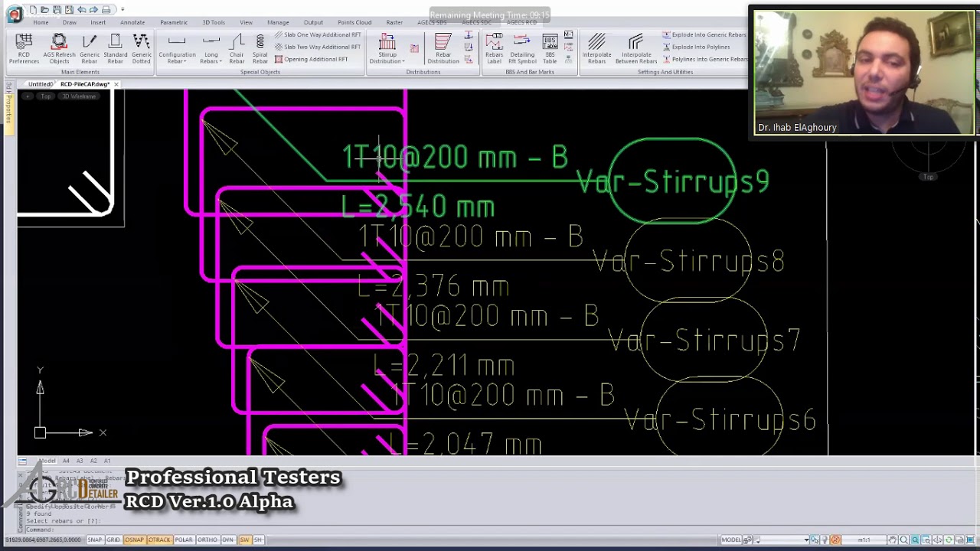This screenshot has width=980, height=551.
Task: Open the Points Cloud ribbon tab
Action: (354, 22)
